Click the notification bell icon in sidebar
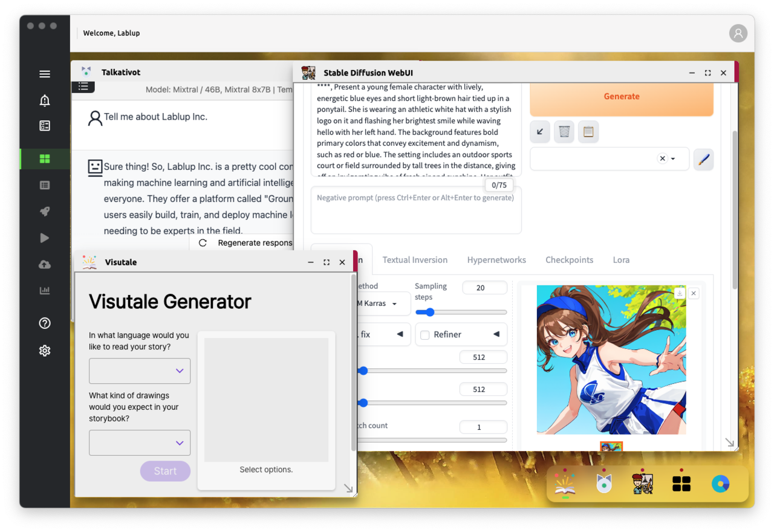 click(45, 100)
